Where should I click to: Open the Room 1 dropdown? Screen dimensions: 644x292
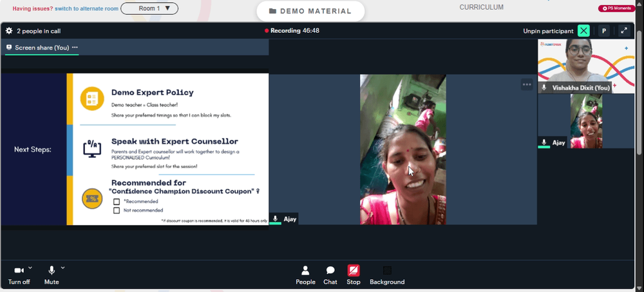pyautogui.click(x=149, y=8)
